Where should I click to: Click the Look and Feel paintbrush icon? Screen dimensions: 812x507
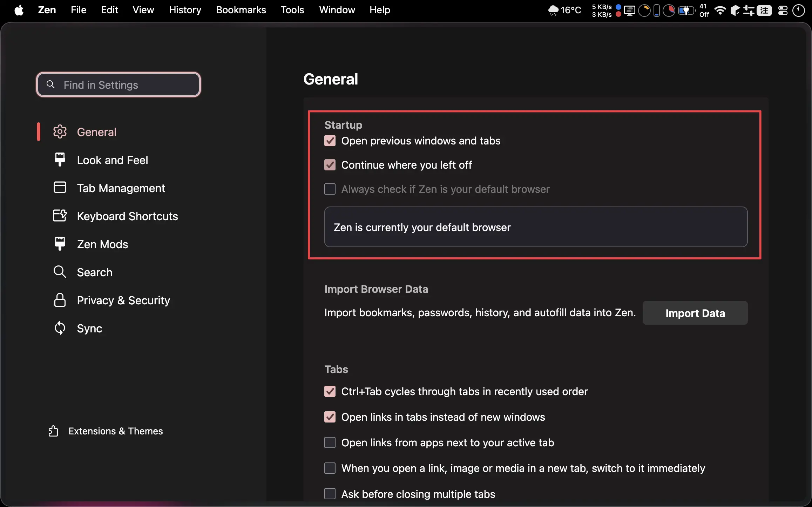click(x=60, y=160)
